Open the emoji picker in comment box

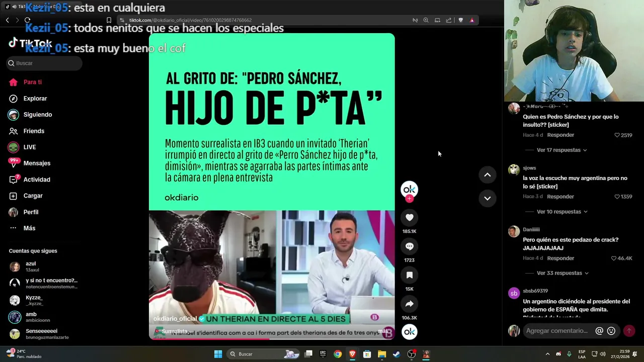(611, 331)
